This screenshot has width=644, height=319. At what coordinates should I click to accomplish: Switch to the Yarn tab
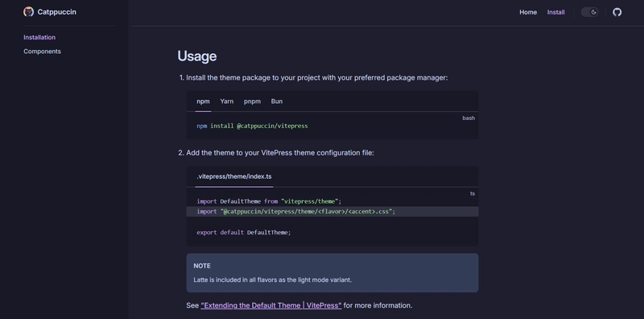tap(227, 101)
